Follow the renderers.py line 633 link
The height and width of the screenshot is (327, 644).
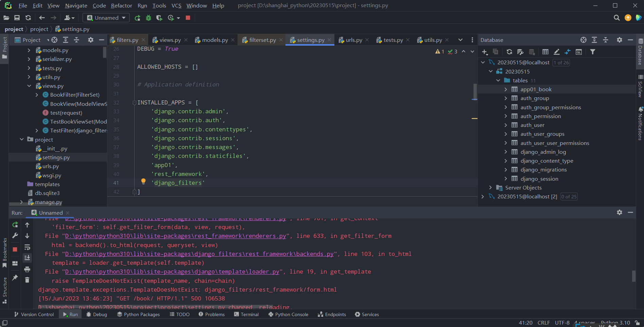click(x=175, y=236)
